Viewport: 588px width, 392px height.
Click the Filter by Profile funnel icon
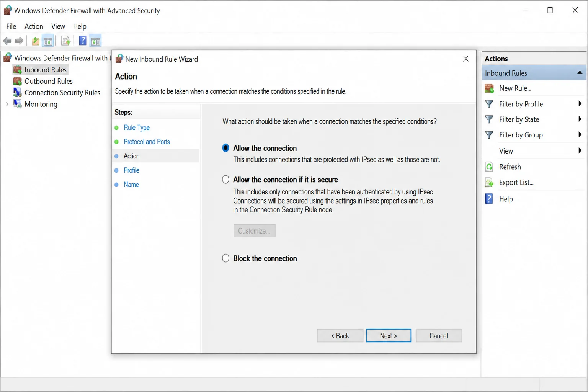[489, 104]
